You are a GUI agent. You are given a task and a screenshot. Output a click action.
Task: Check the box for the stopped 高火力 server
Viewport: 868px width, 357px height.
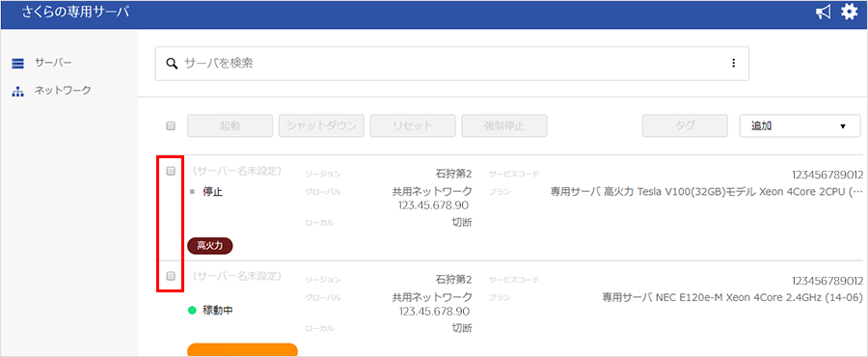pos(171,171)
